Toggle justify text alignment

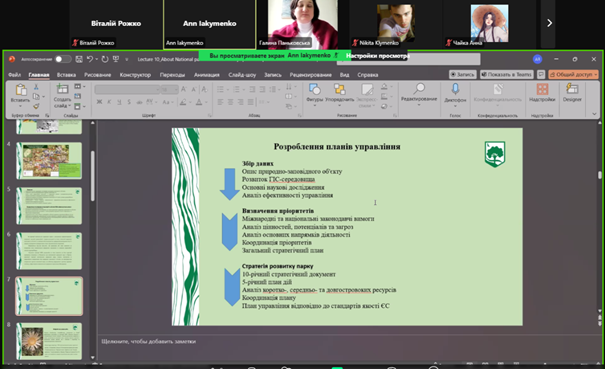250,102
